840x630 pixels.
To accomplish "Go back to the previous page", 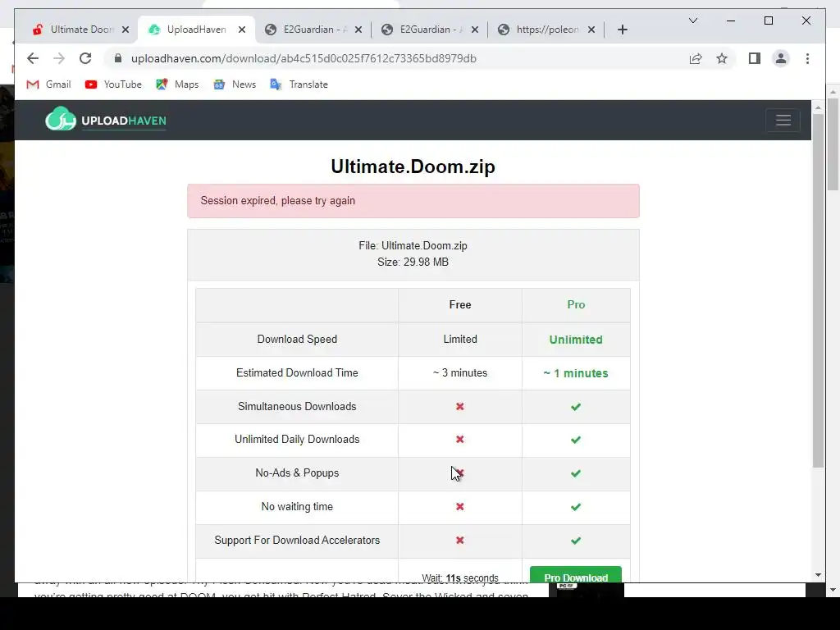I will [33, 58].
